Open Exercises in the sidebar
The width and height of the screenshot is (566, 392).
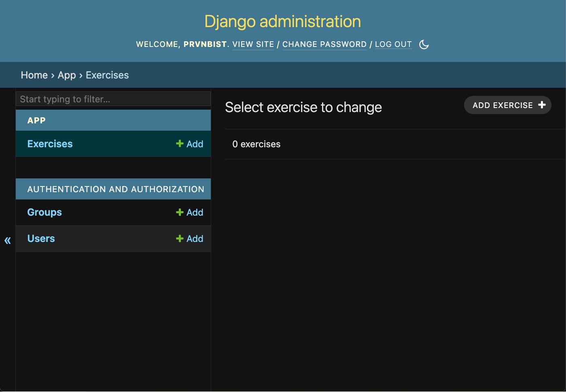(x=50, y=144)
